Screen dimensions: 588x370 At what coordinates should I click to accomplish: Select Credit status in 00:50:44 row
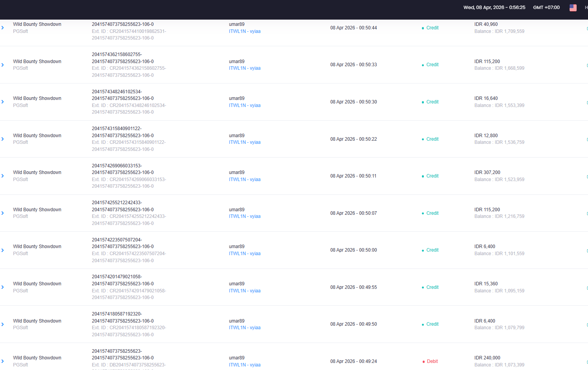coord(432,28)
